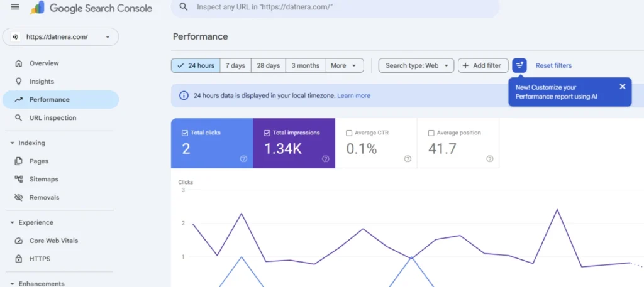Open Core Web Vitals report

coord(61,241)
